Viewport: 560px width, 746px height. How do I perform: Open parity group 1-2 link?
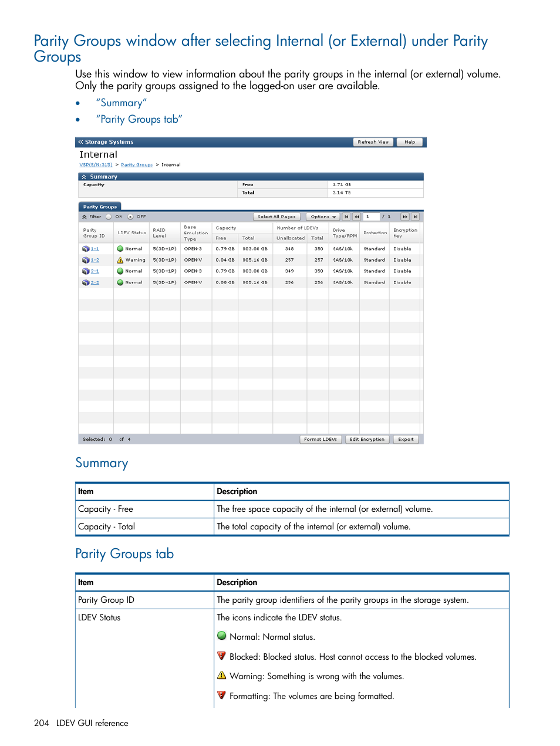tap(95, 260)
